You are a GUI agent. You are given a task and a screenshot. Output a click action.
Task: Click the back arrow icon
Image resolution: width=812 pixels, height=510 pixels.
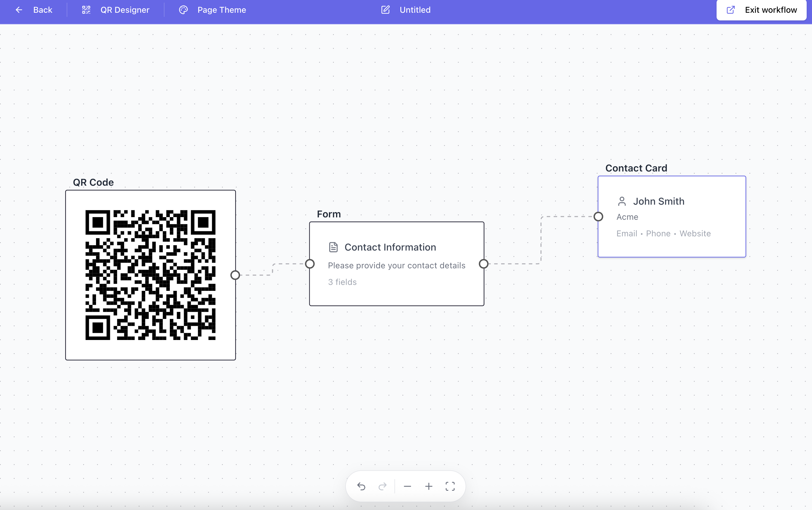[x=19, y=10]
